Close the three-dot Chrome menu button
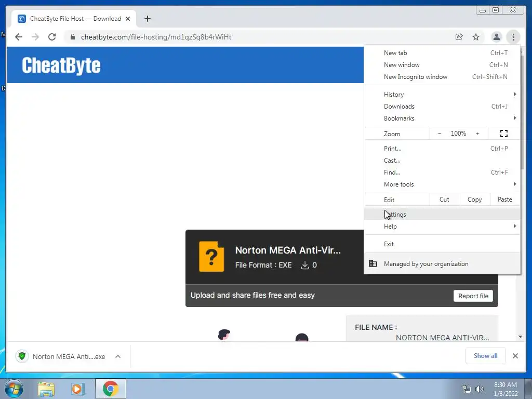 (x=513, y=37)
